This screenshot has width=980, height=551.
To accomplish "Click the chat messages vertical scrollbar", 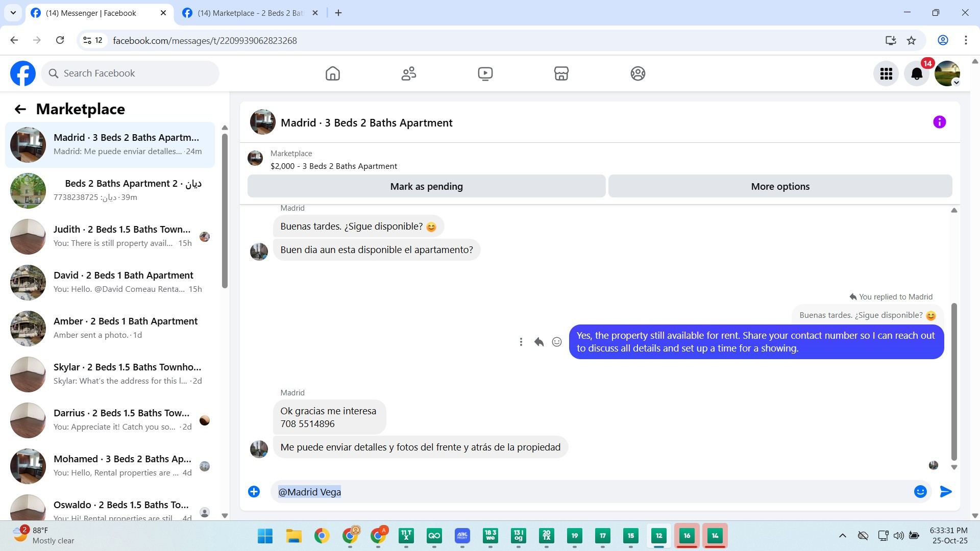I will point(953,382).
